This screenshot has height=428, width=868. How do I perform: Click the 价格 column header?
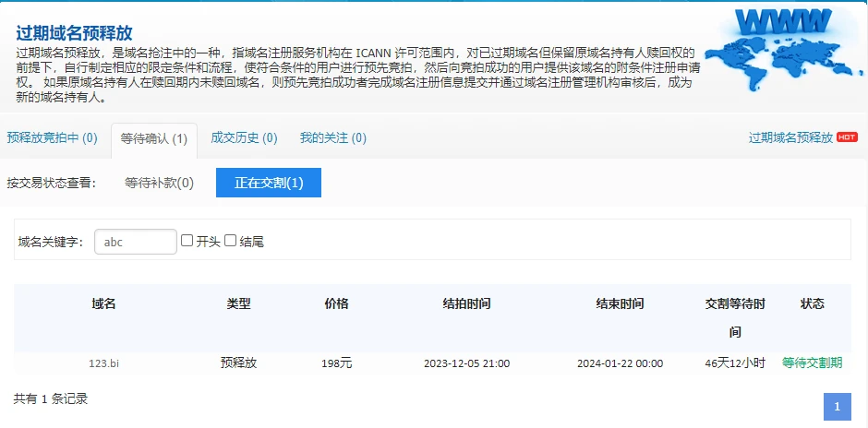pos(336,303)
